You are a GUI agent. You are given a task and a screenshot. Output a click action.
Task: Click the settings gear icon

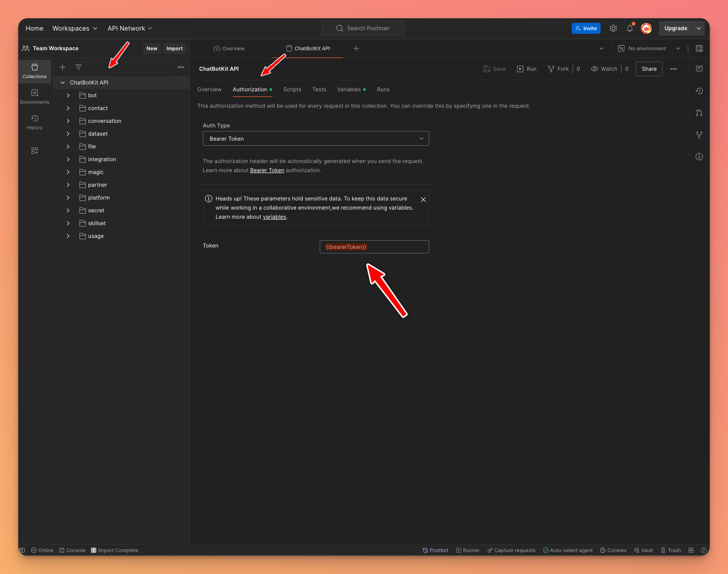point(613,28)
